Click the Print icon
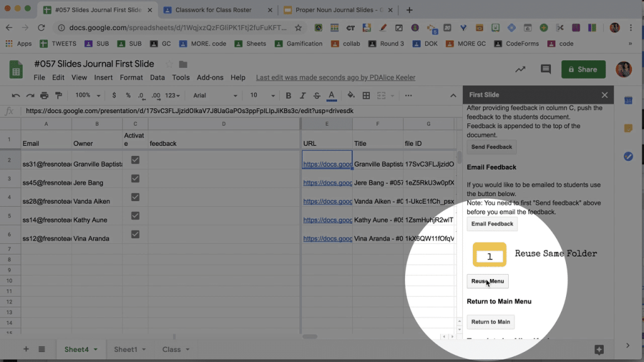Image resolution: width=644 pixels, height=362 pixels. [45, 96]
